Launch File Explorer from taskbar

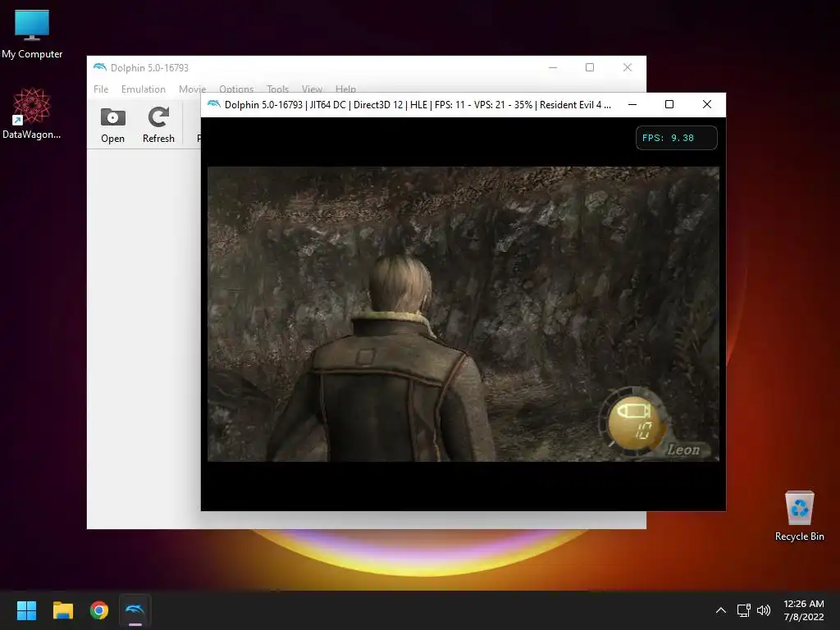pyautogui.click(x=62, y=610)
